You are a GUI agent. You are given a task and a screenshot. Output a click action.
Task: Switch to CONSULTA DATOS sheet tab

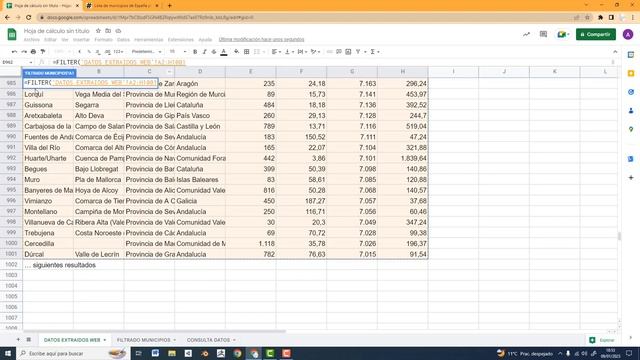[209, 340]
